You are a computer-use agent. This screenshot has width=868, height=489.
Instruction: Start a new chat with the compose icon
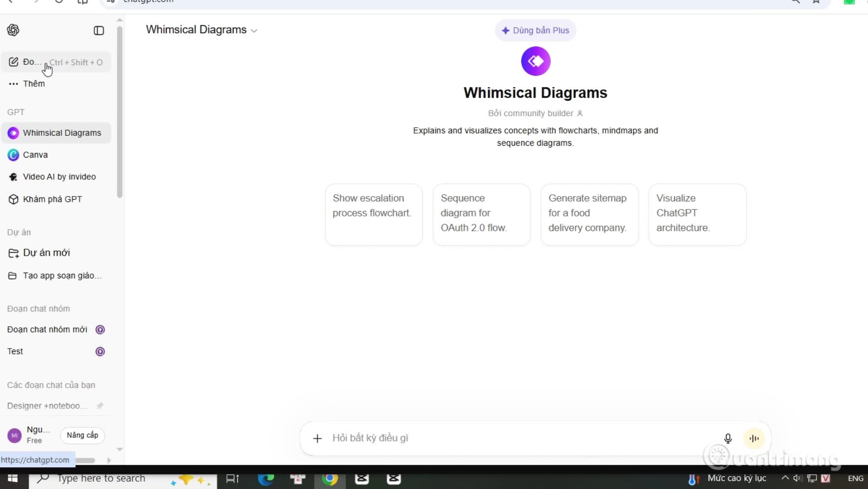pos(14,62)
